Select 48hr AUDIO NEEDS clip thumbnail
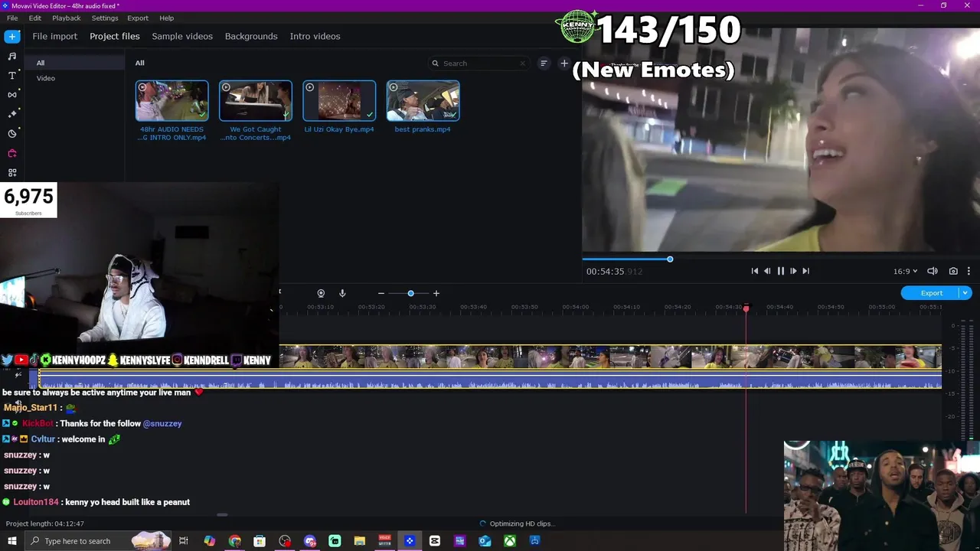The width and height of the screenshot is (980, 551). (x=171, y=101)
